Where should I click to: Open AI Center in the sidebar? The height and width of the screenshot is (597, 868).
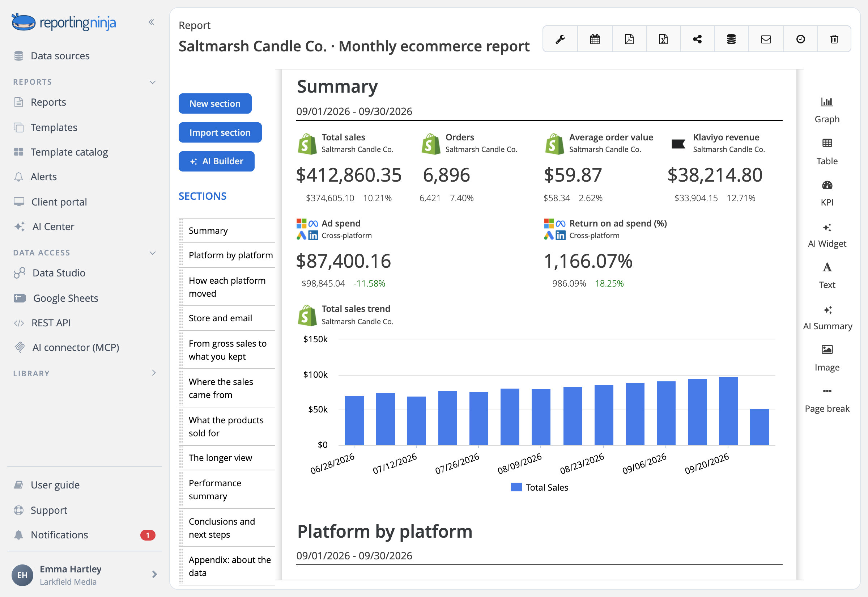pyautogui.click(x=44, y=226)
